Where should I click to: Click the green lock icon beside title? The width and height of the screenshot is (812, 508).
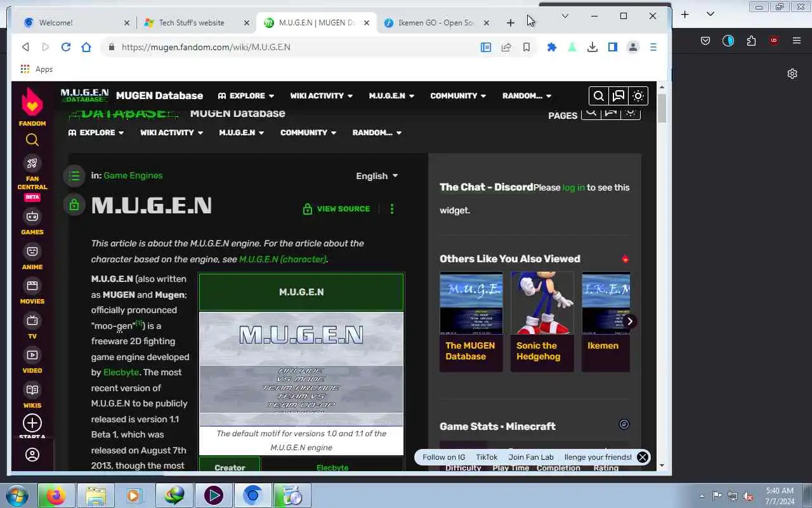(x=74, y=204)
